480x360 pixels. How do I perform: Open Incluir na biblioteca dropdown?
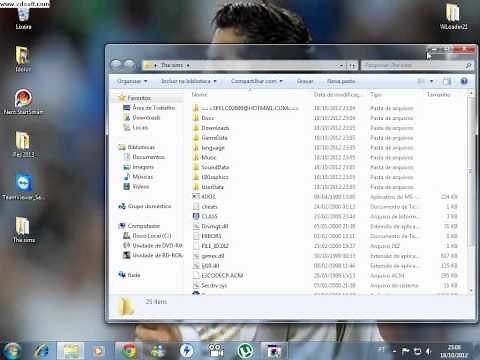click(x=189, y=81)
